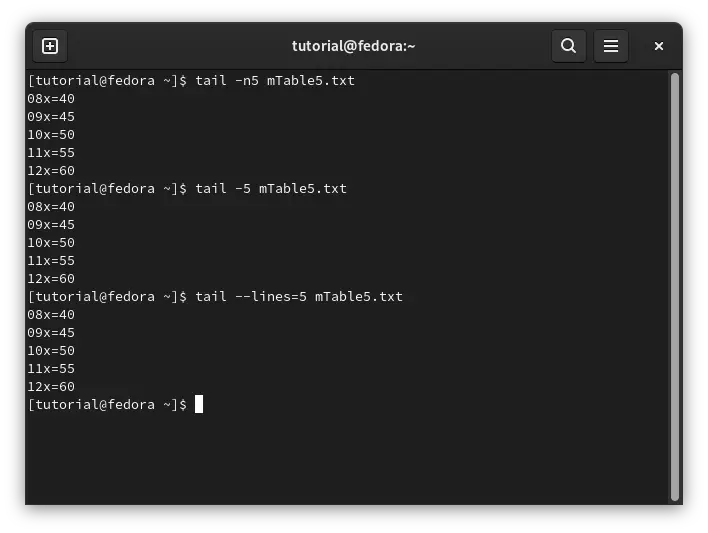Close the terminal window
708x533 pixels.
tap(659, 46)
